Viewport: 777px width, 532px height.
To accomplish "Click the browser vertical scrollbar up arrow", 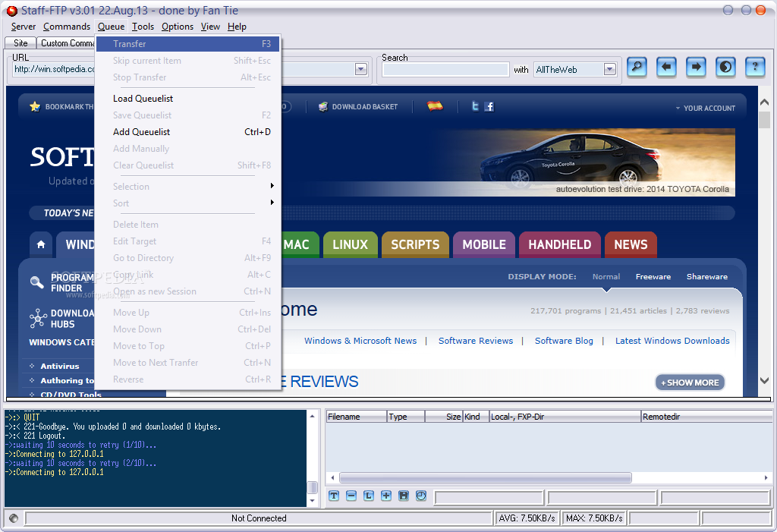I will [x=764, y=102].
